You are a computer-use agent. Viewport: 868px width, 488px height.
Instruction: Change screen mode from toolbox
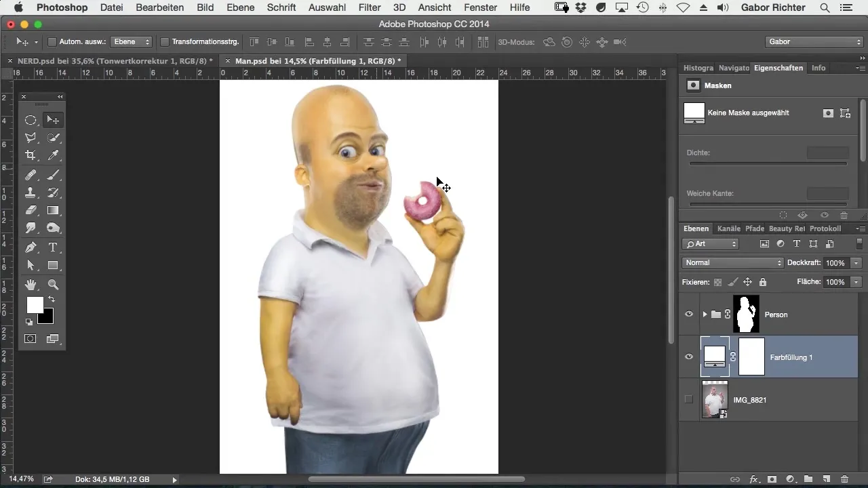point(53,338)
